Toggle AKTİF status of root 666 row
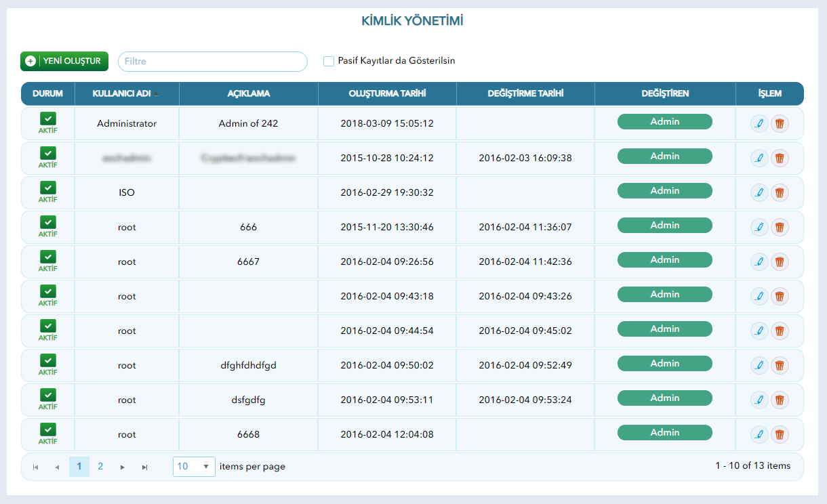This screenshot has height=504, width=827. (x=47, y=227)
